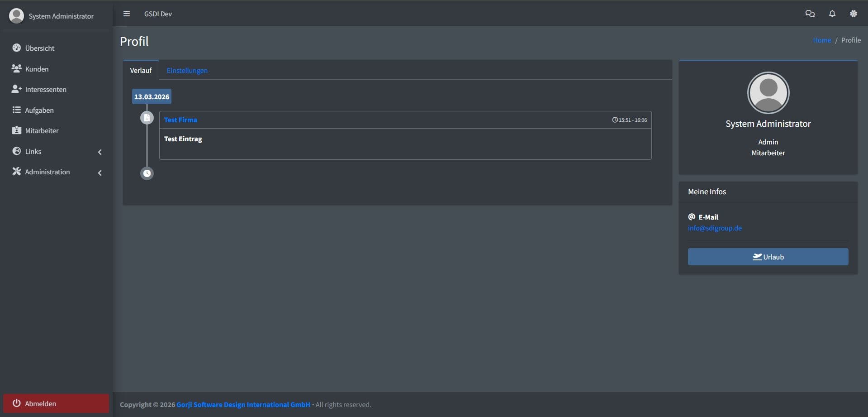
Task: Switch to the Einstellungen tab
Action: click(187, 70)
